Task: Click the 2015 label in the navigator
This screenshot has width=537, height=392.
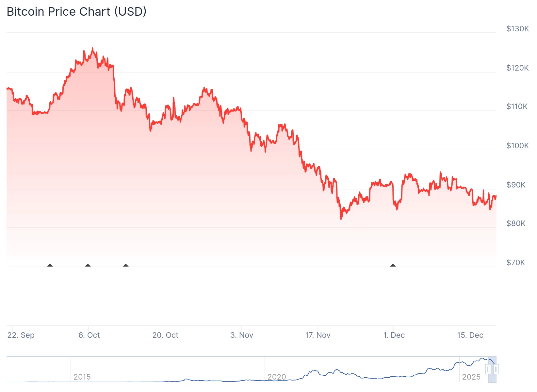Action: point(82,377)
